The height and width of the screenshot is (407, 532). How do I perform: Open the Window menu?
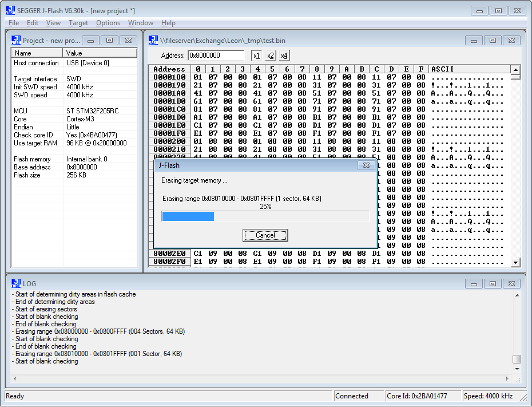click(141, 23)
